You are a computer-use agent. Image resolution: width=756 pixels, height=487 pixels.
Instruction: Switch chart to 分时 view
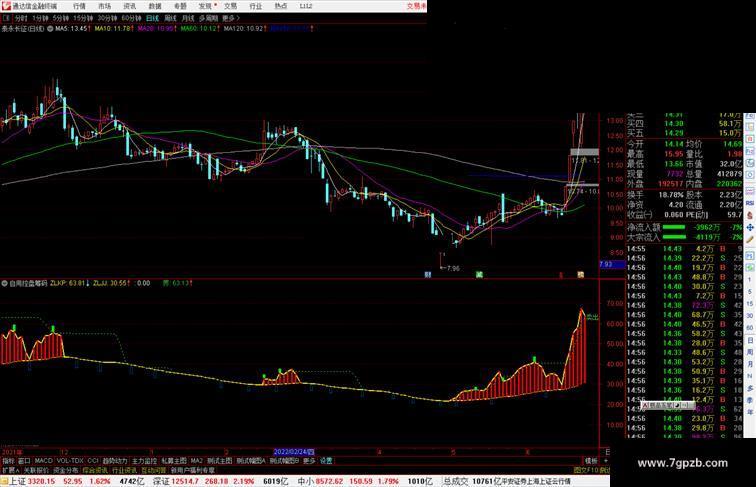pyautogui.click(x=21, y=18)
